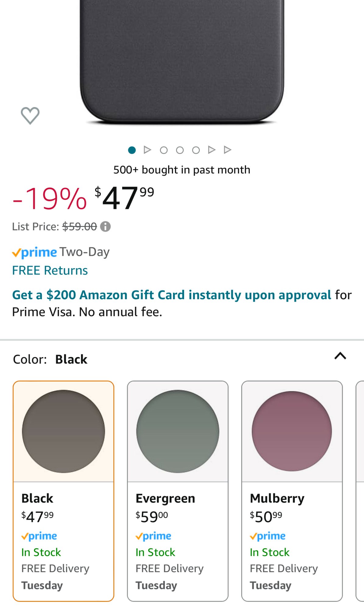This screenshot has height=610, width=364.
Task: Click the List Price info icon
Action: coord(105,227)
